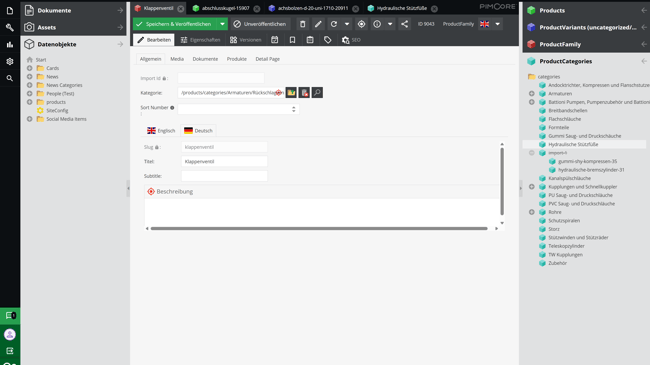The height and width of the screenshot is (365, 650).
Task: Open Save & Publish dropdown arrow
Action: 222,24
